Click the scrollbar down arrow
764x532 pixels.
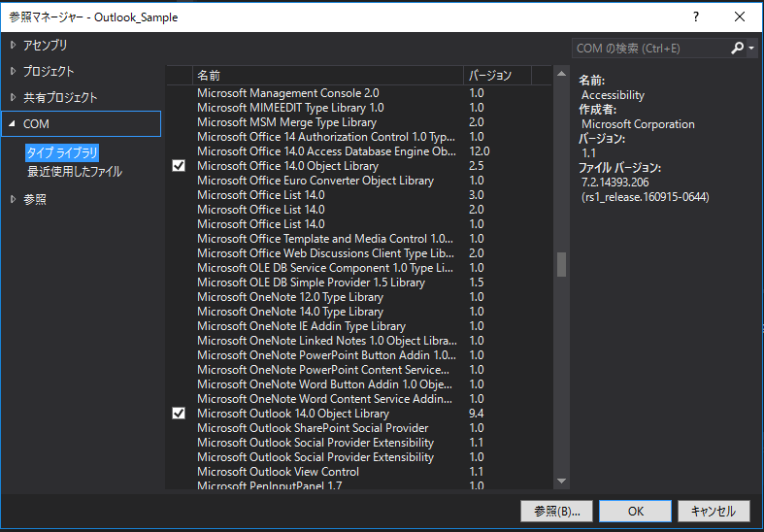pos(561,482)
